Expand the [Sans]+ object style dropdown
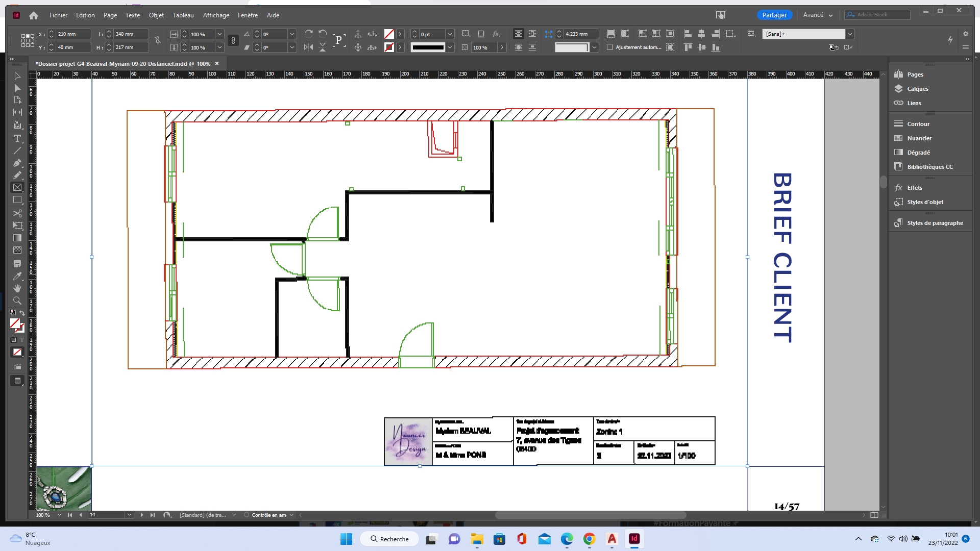Viewport: 980px width, 551px height. click(850, 34)
